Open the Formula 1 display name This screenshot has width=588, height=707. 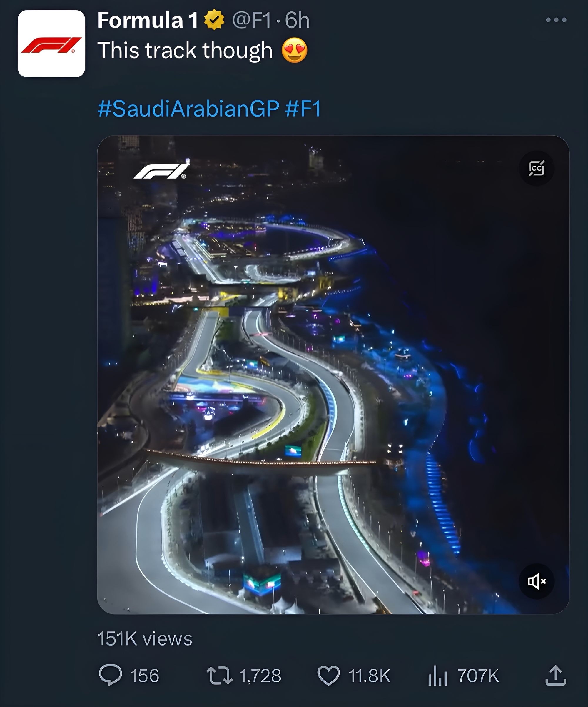(x=148, y=20)
